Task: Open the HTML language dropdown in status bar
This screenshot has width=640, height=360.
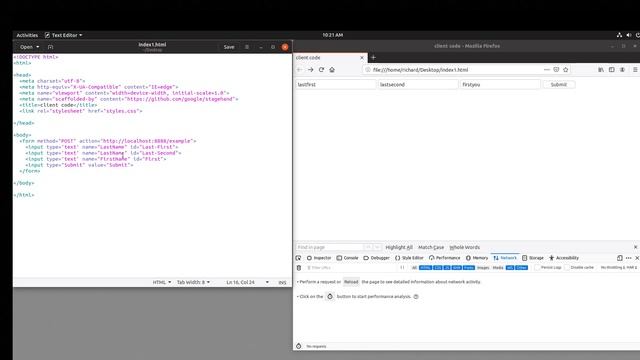Action: point(162,282)
